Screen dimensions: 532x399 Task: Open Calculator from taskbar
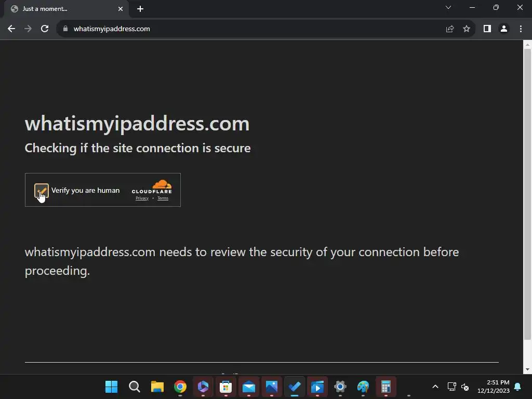tap(386, 387)
